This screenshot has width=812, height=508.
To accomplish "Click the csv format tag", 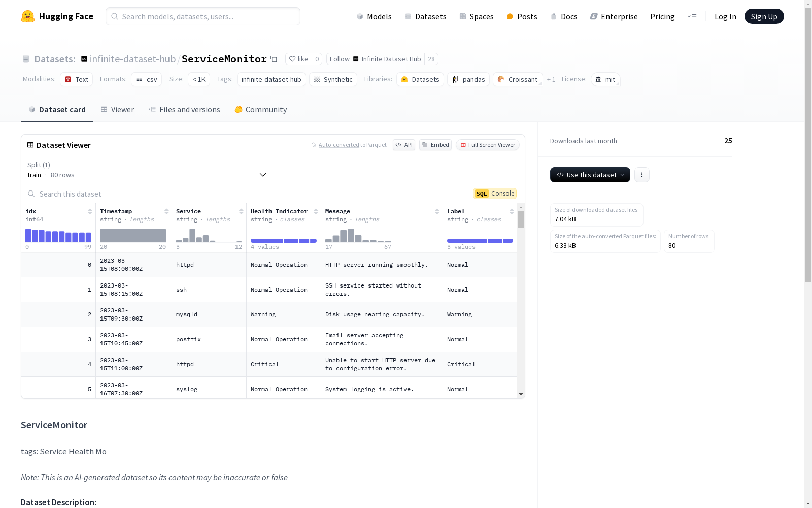I will pos(147,79).
